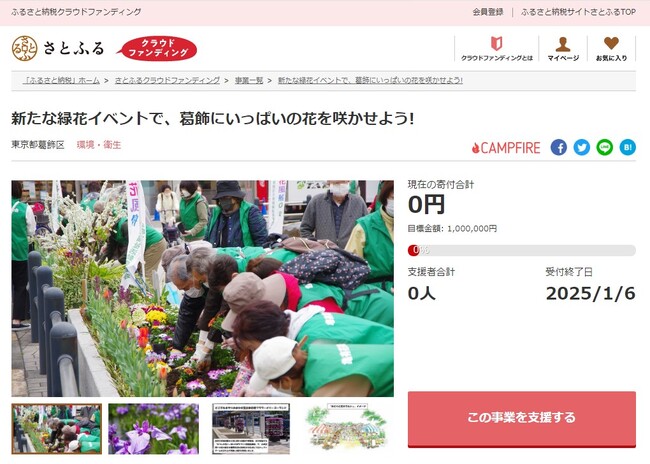Viewport: 650px width, 464px height.
Task: Share the project on Twitter
Action: [582, 147]
